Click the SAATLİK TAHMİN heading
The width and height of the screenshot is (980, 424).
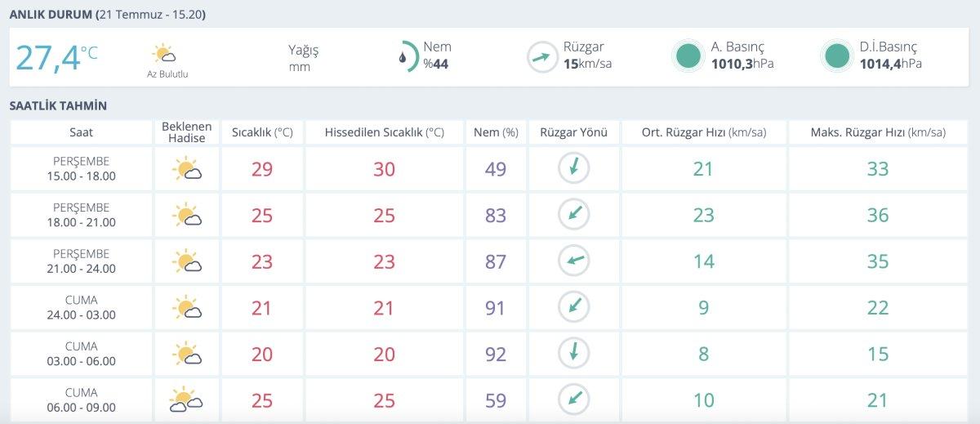(x=58, y=106)
